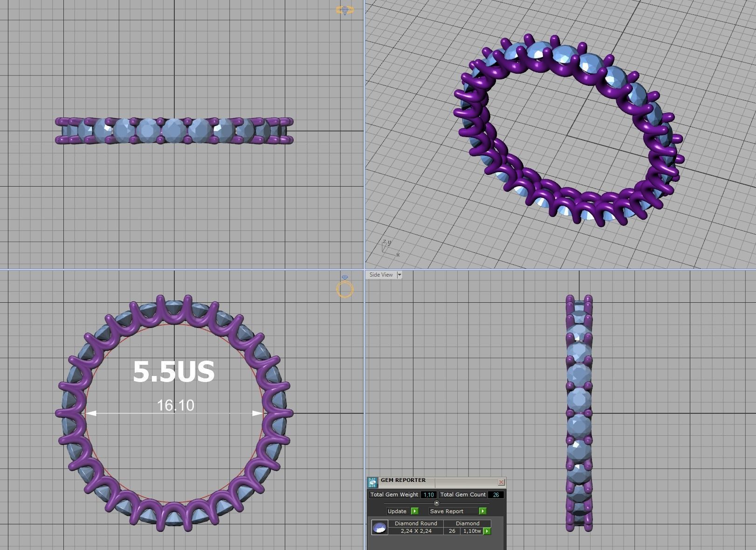This screenshot has width=756, height=550.
Task: Click the gem quantity '26' cell in the row
Action: [452, 531]
